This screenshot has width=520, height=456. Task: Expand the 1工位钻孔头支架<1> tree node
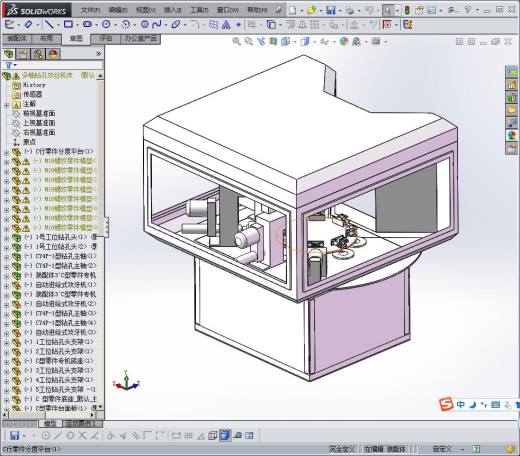coord(6,343)
